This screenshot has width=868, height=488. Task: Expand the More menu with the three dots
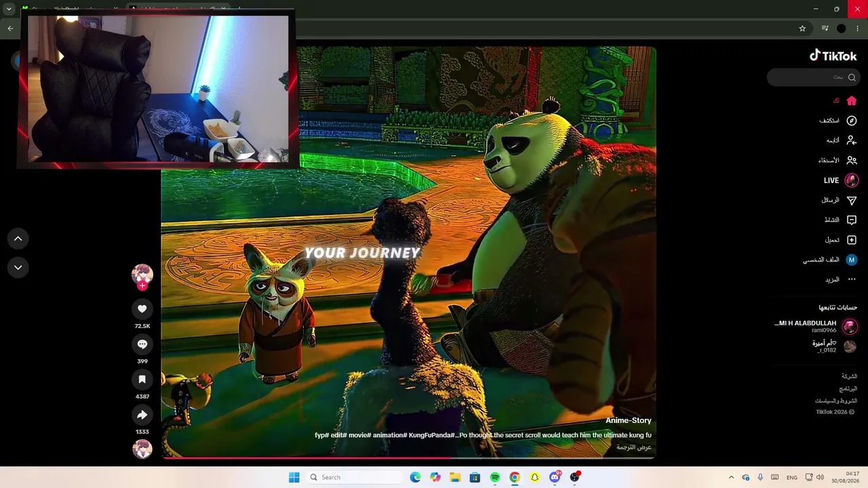click(x=852, y=279)
